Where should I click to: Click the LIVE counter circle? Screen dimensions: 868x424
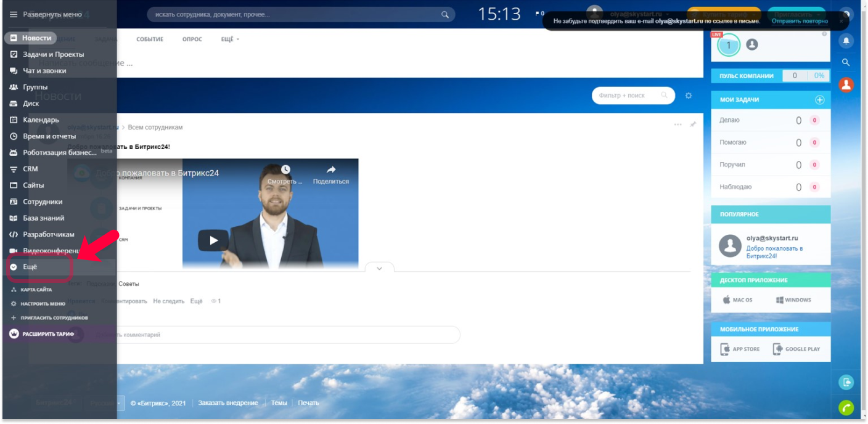728,45
